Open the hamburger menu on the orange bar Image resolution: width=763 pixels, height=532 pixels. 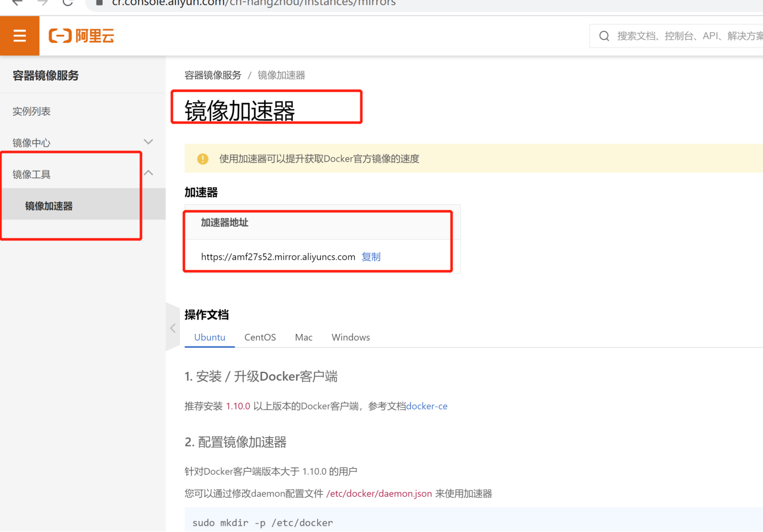tap(19, 35)
